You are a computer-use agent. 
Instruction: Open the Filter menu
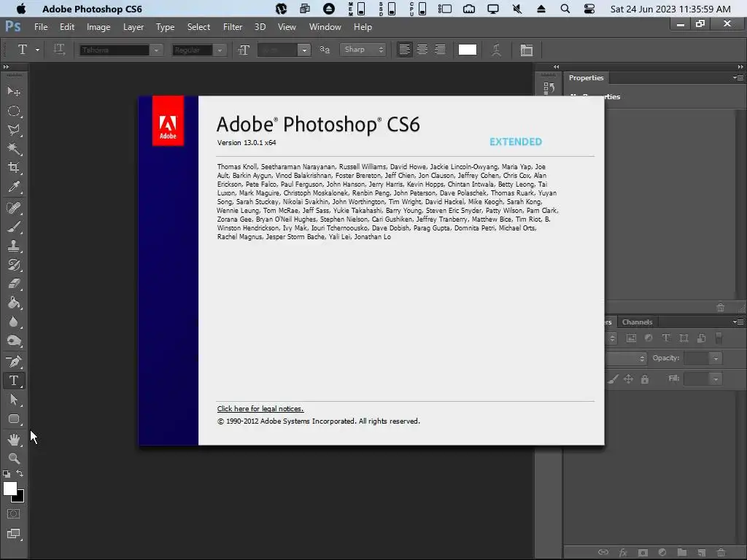click(233, 27)
